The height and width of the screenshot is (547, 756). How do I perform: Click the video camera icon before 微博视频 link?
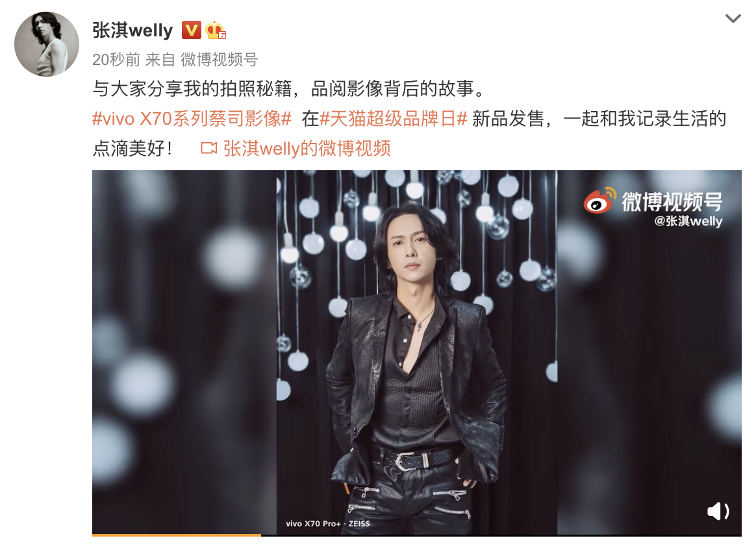208,149
